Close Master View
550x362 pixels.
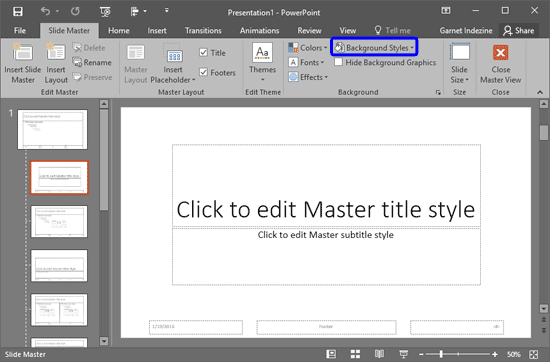pyautogui.click(x=501, y=63)
